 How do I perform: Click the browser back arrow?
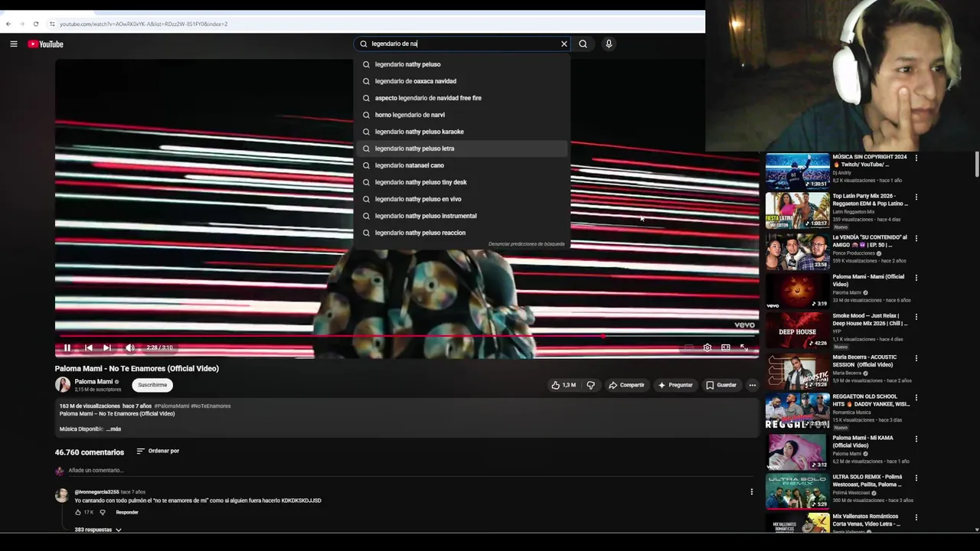tap(8, 24)
